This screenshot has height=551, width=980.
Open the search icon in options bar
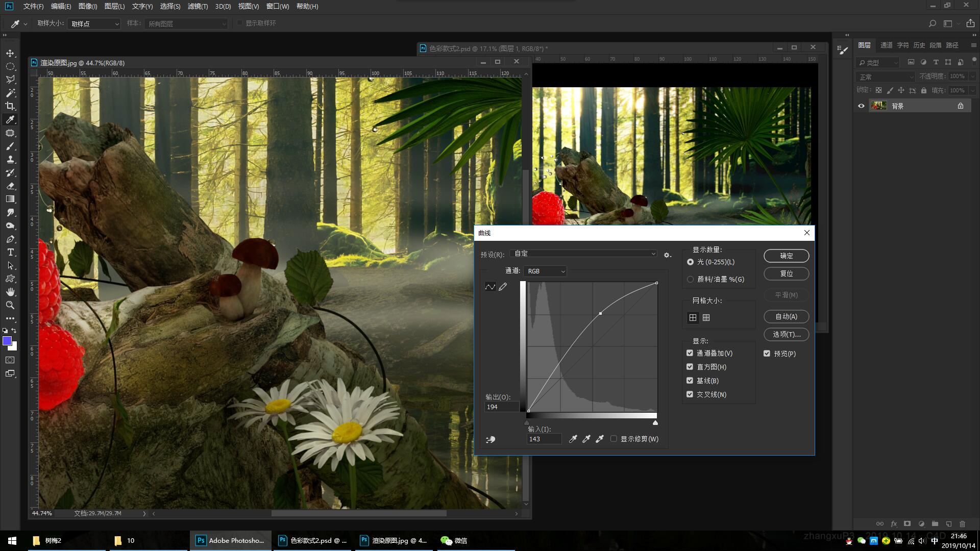(x=933, y=23)
